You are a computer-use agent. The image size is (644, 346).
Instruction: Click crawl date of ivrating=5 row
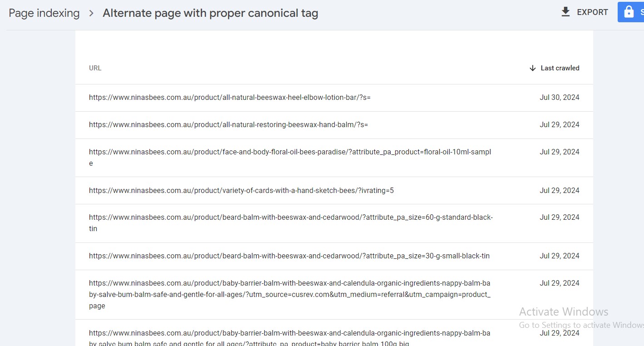point(560,190)
